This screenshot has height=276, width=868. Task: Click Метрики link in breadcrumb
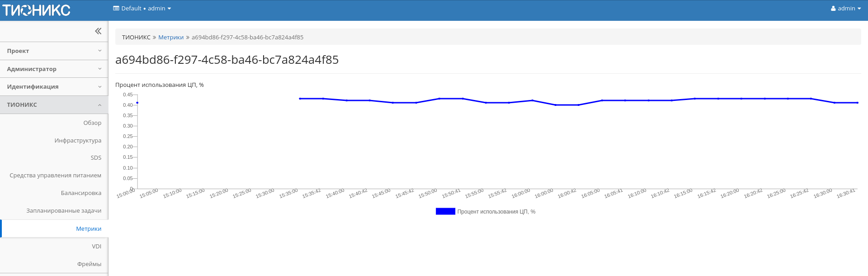pos(171,38)
